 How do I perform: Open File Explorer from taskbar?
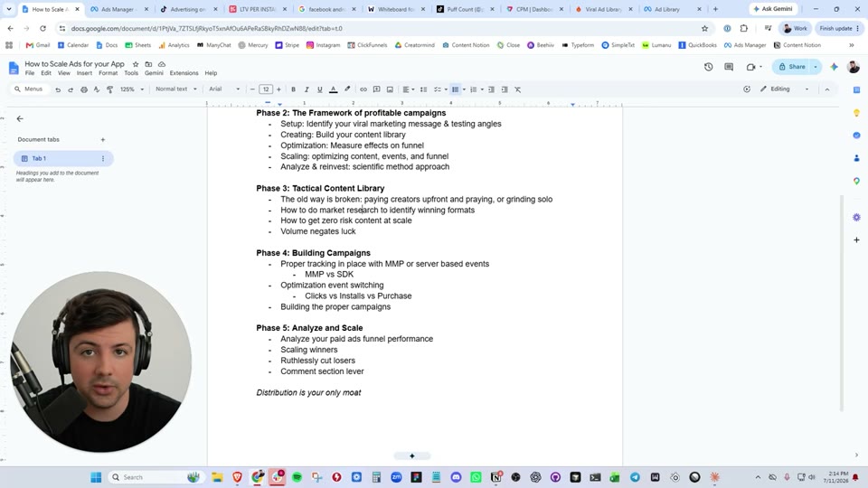pyautogui.click(x=217, y=477)
